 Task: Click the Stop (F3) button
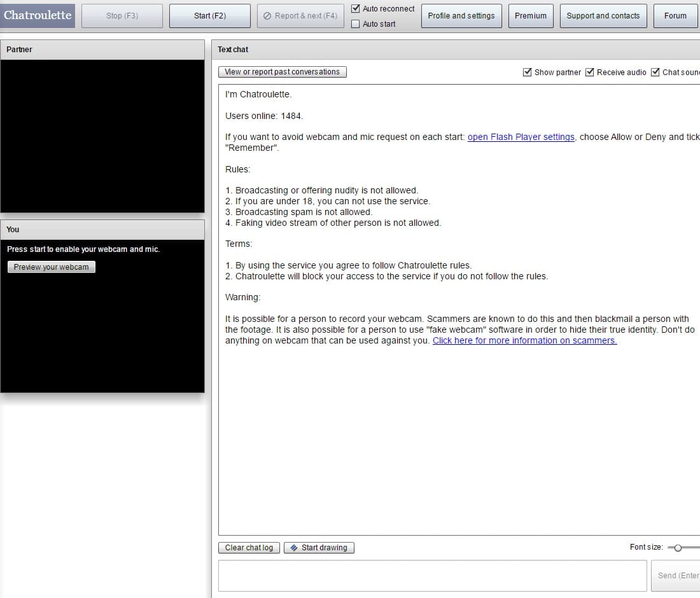[x=122, y=16]
